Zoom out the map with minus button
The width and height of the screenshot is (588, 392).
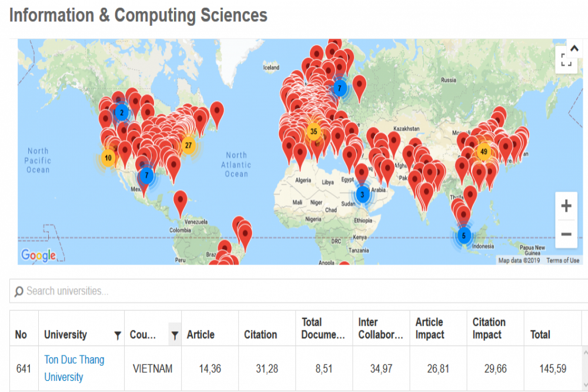[566, 234]
